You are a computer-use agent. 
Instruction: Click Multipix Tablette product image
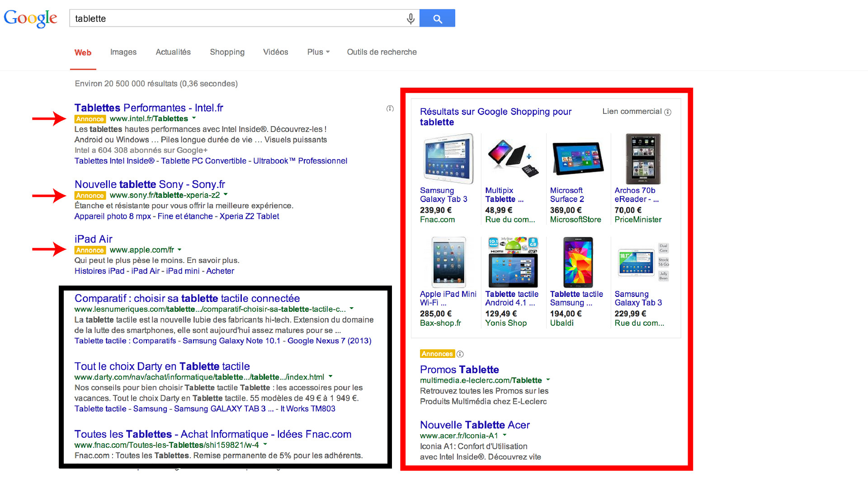pyautogui.click(x=513, y=159)
